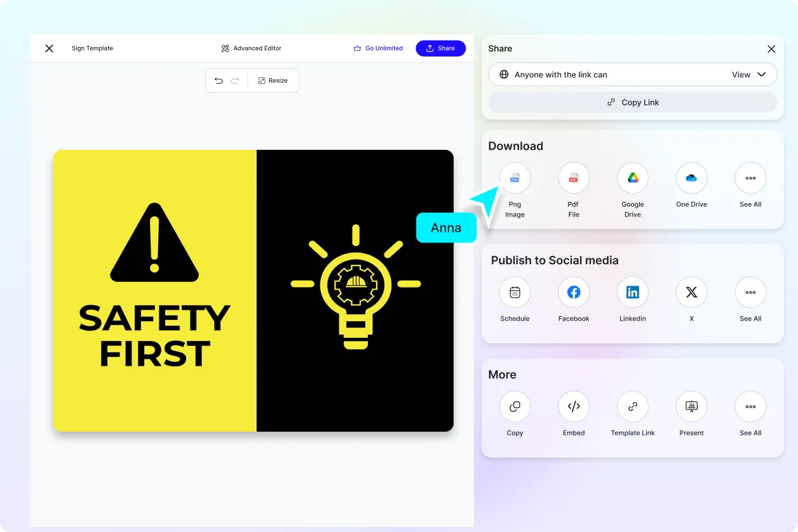Expand See All download options
Image resolution: width=798 pixels, height=532 pixels.
pyautogui.click(x=750, y=178)
